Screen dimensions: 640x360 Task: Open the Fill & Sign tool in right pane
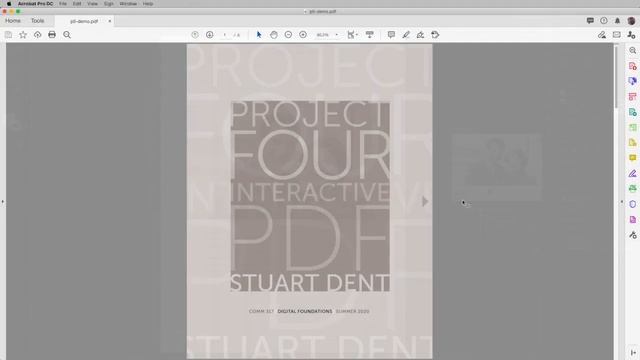point(633,173)
